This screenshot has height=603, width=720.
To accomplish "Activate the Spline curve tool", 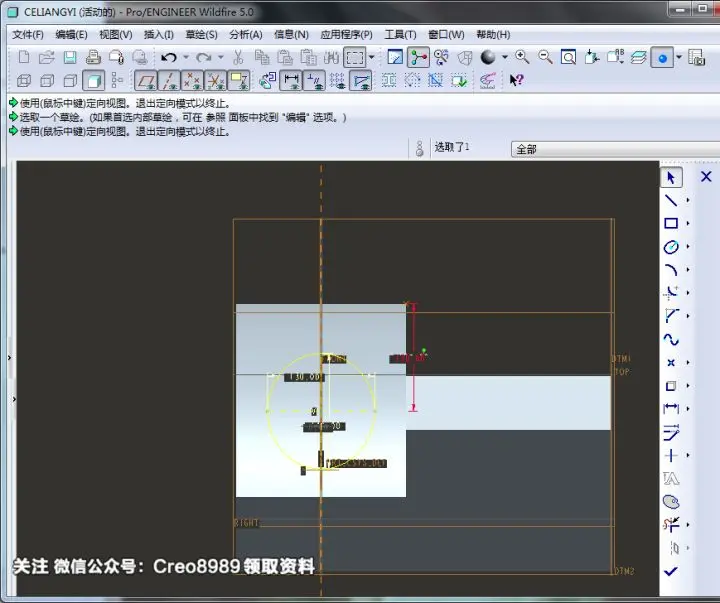I will pyautogui.click(x=671, y=339).
